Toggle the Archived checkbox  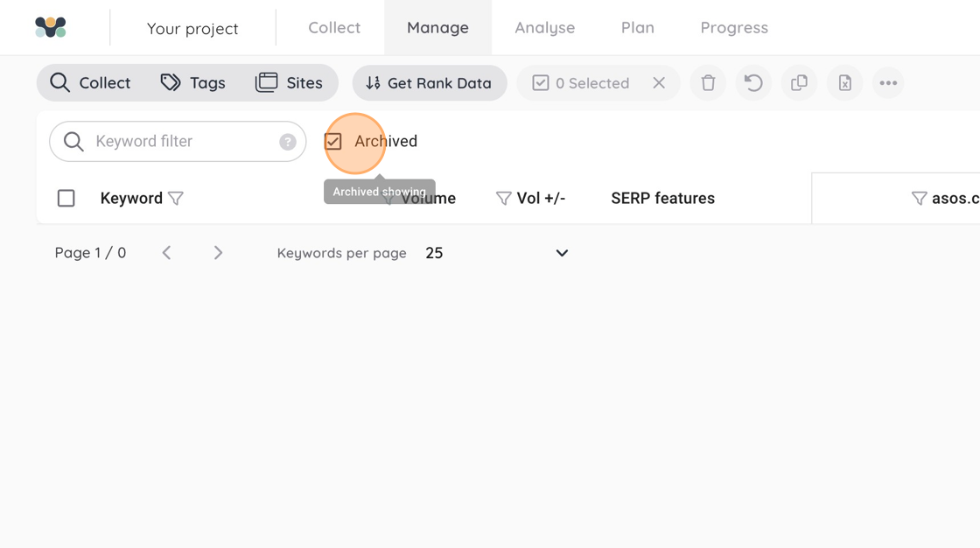click(x=333, y=142)
